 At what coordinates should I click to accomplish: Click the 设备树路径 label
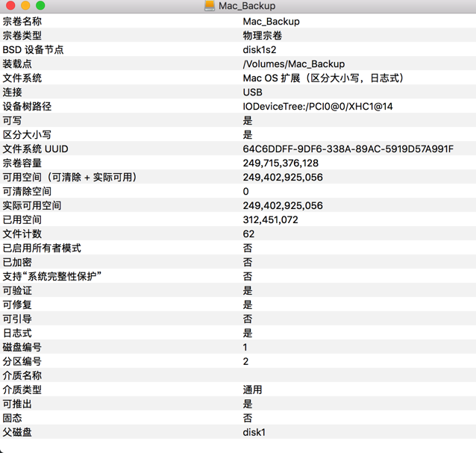click(x=27, y=107)
